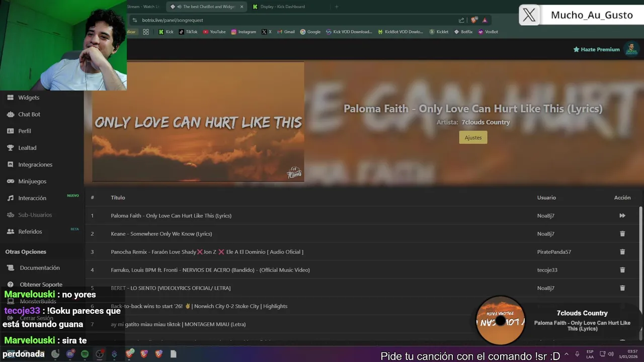
Task: Click the share page icon
Action: pyautogui.click(x=461, y=20)
